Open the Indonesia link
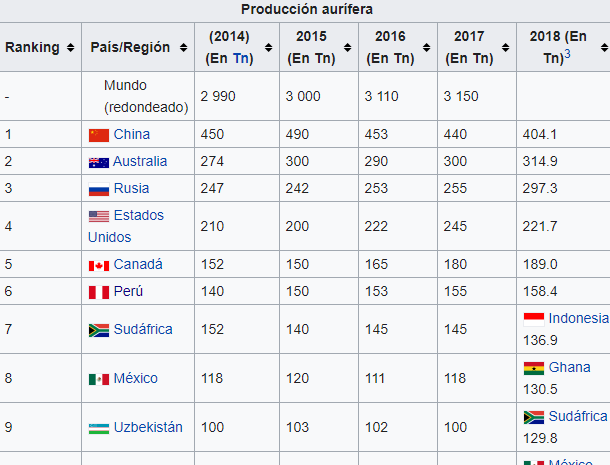This screenshot has width=610, height=465. click(578, 319)
